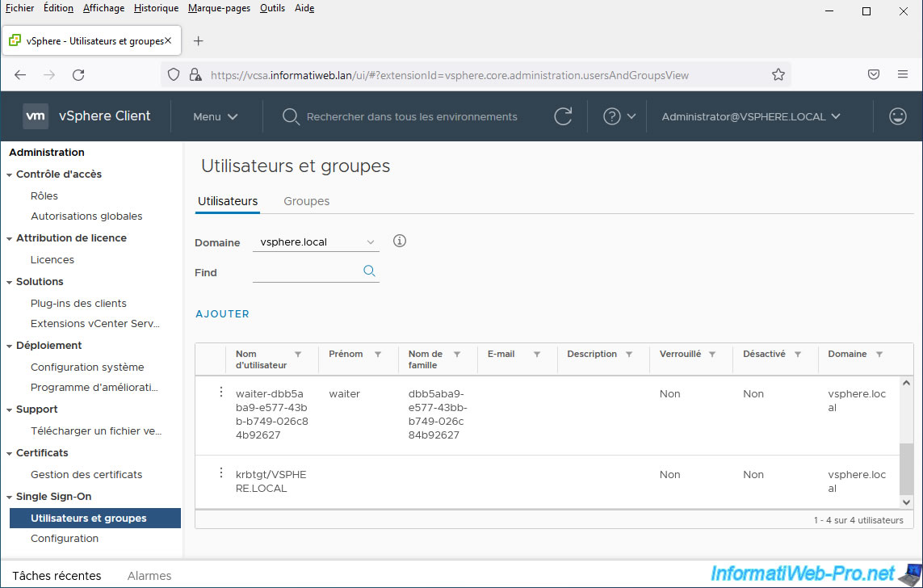Click the smiley feedback icon
Screen dimensions: 923x588
tap(897, 116)
